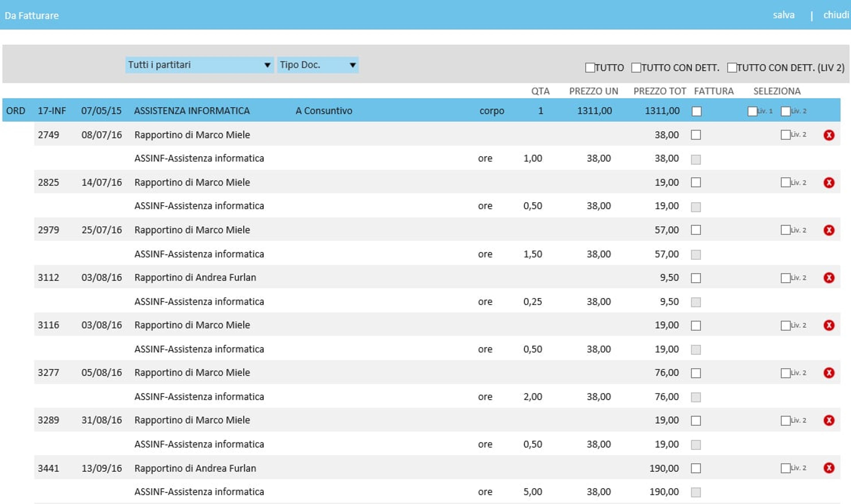Click quantity 0,25 in detail row
Viewport: 851px width, 504px height.
(533, 302)
